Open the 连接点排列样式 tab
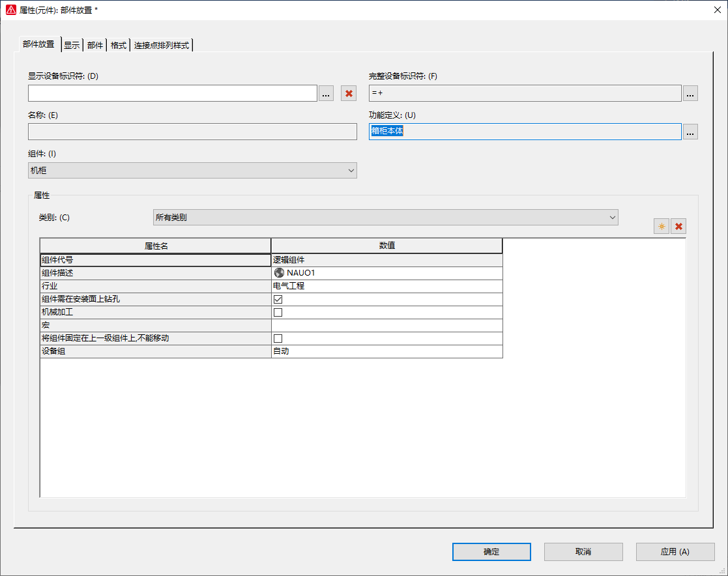This screenshot has width=728, height=576. [161, 45]
